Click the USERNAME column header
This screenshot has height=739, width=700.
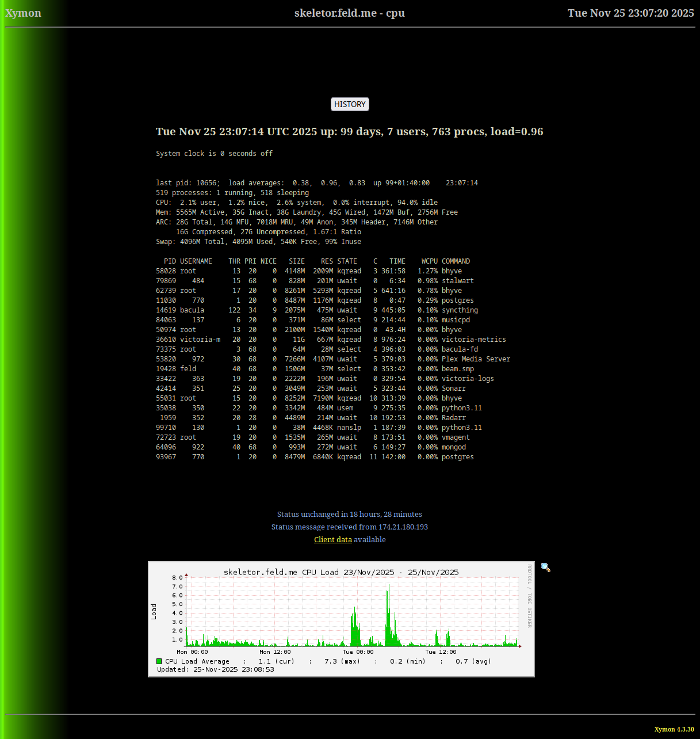pos(196,261)
